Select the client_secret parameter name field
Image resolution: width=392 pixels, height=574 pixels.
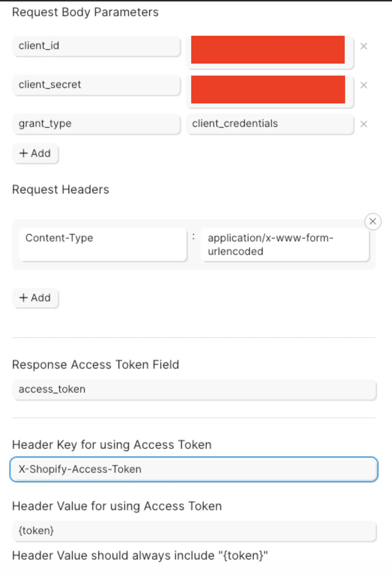96,85
